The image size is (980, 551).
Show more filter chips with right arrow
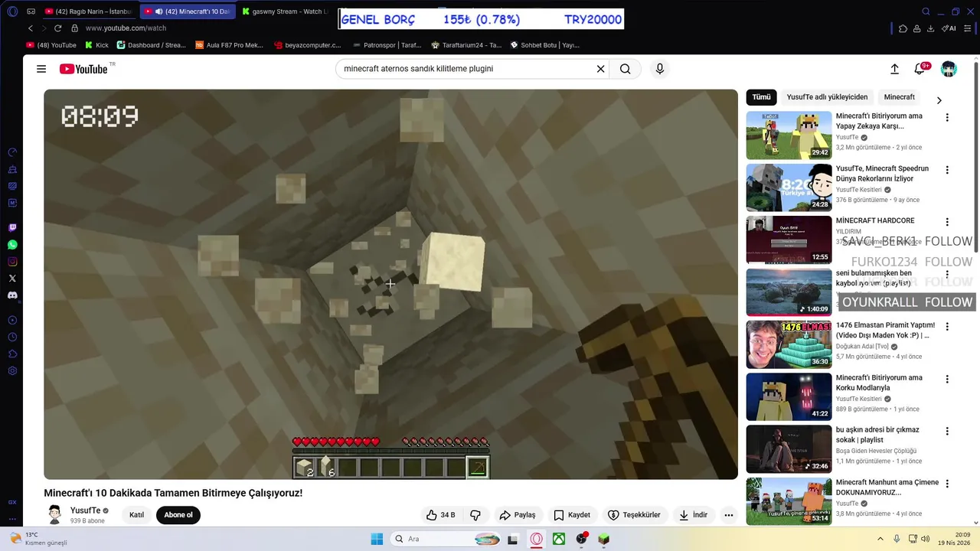pyautogui.click(x=939, y=100)
